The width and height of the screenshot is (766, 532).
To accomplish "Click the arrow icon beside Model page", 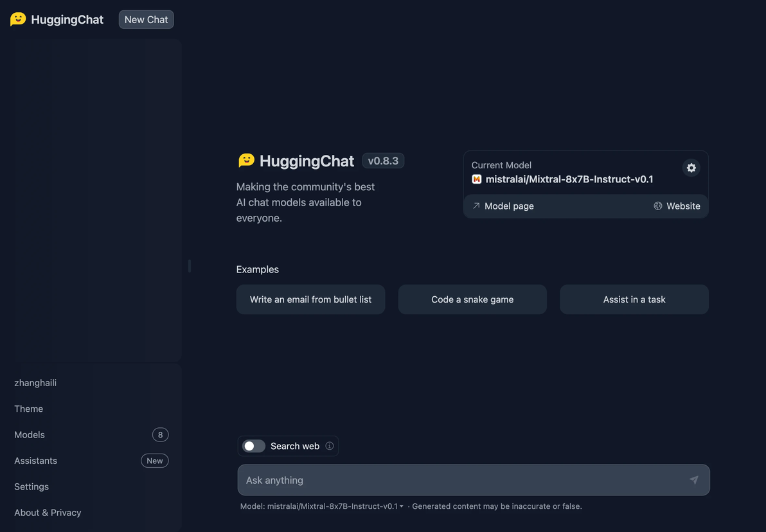I will click(476, 206).
